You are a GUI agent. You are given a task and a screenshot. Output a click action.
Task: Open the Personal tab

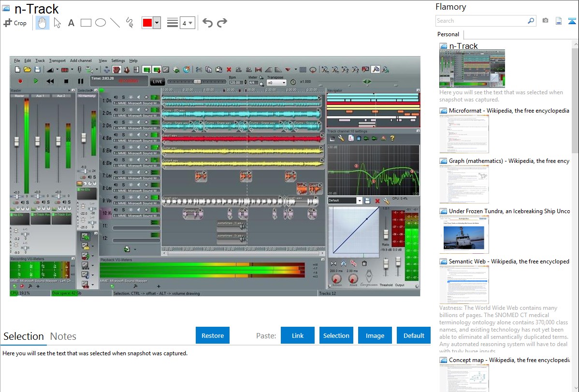(448, 34)
